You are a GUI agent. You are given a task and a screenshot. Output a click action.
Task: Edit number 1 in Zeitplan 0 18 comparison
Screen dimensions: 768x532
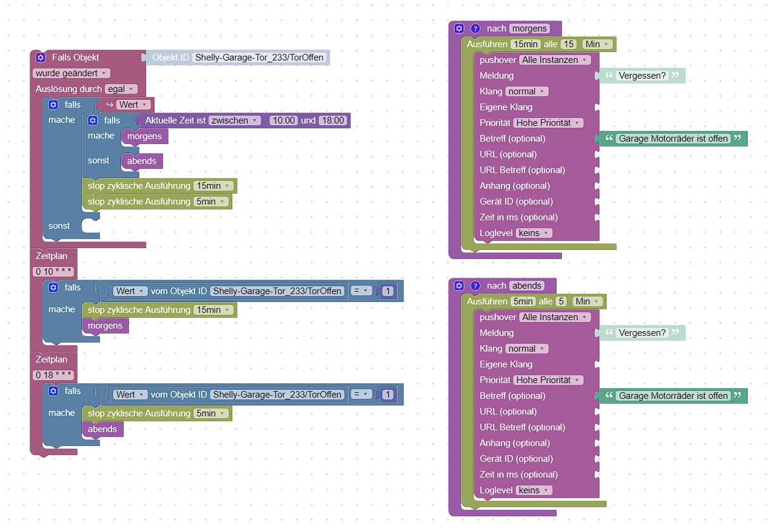pos(388,395)
